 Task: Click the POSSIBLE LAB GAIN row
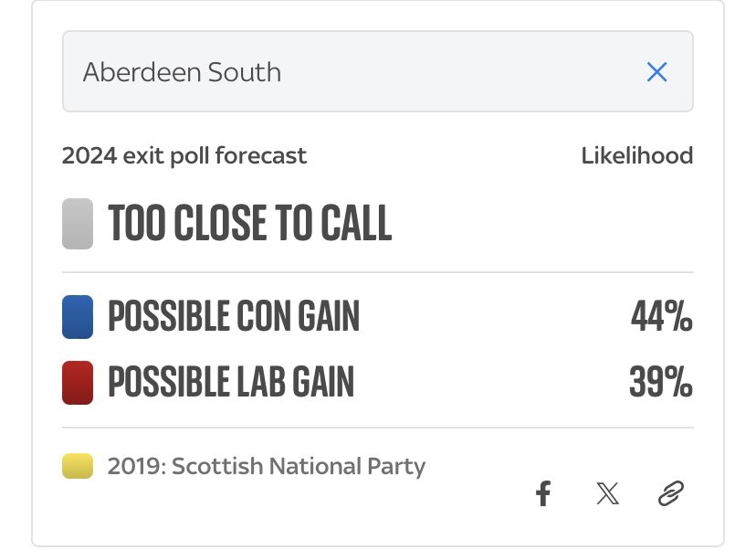click(378, 382)
